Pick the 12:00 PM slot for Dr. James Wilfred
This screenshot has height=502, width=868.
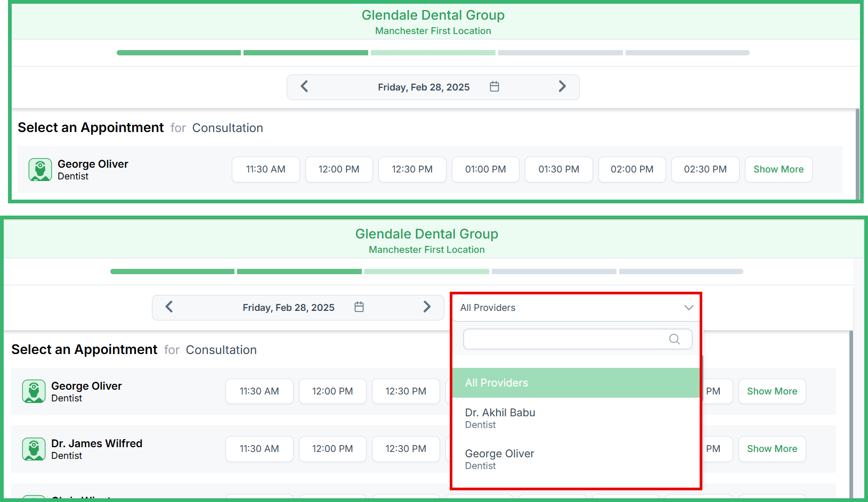pyautogui.click(x=332, y=449)
